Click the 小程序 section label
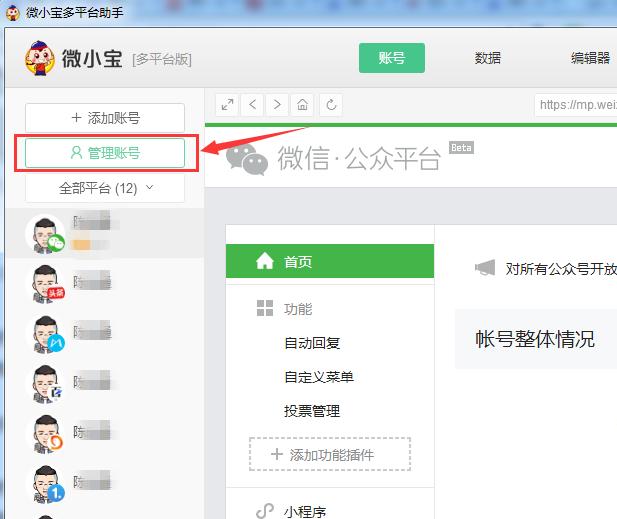Image resolution: width=617 pixels, height=519 pixels. click(305, 512)
